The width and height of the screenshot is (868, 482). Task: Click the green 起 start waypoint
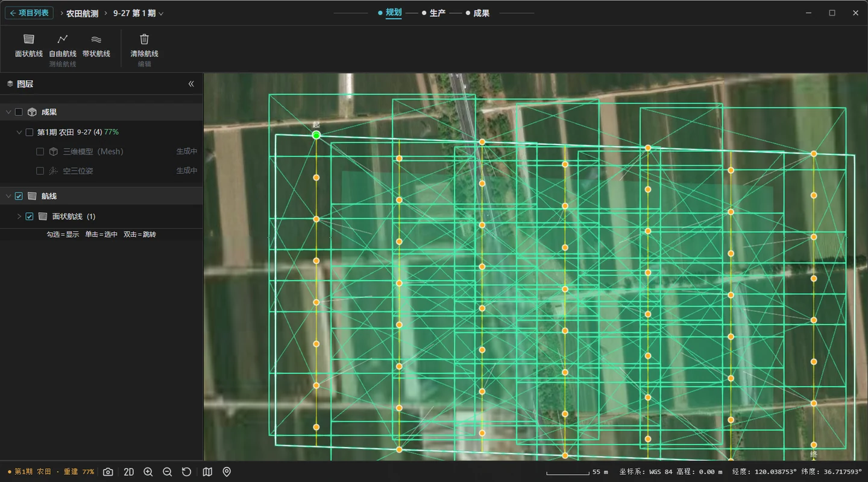coord(316,135)
